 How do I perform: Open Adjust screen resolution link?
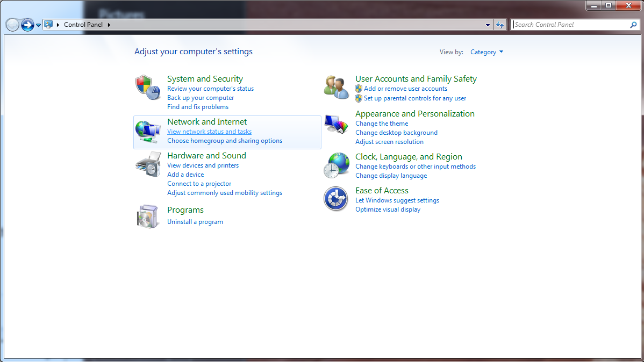tap(389, 142)
